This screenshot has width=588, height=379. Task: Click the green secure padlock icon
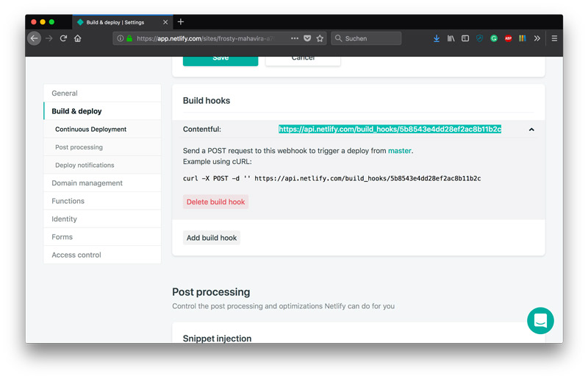(129, 38)
